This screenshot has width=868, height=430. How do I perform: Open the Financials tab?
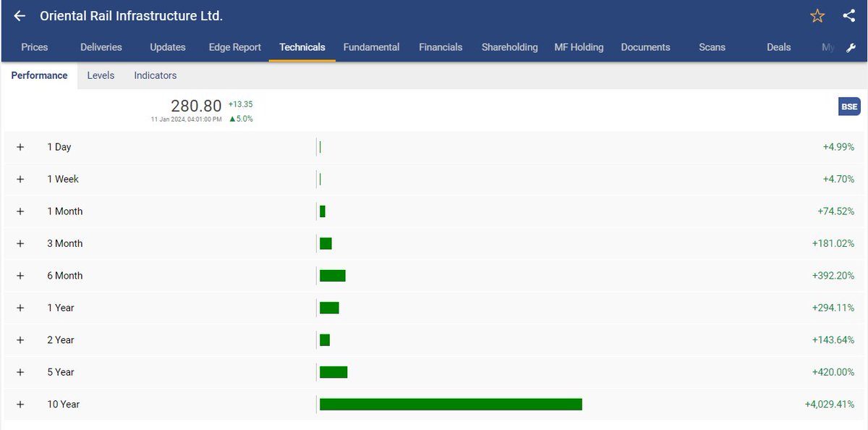click(x=441, y=47)
